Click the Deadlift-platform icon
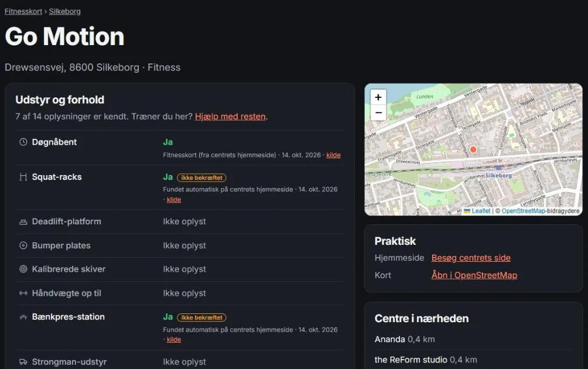 pyautogui.click(x=23, y=221)
